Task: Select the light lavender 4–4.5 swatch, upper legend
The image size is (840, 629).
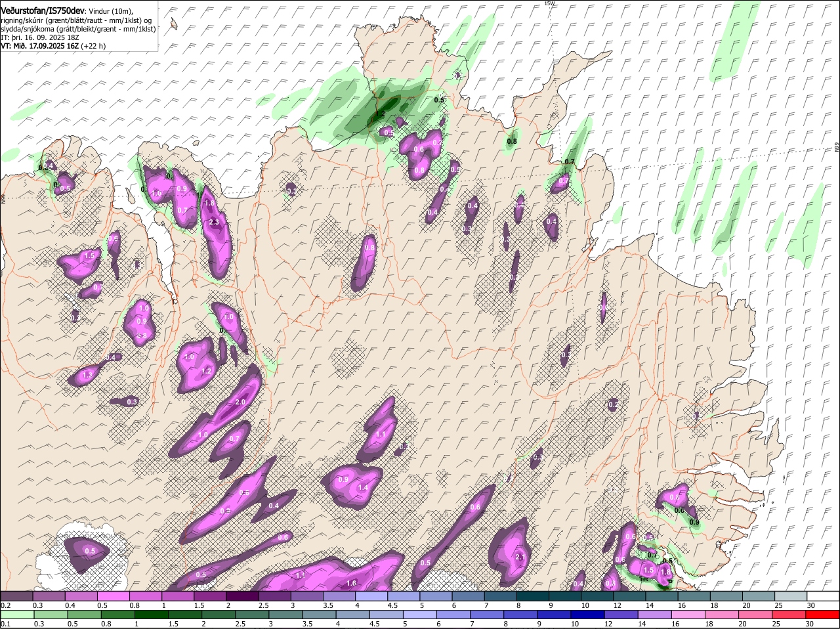Action: pos(372,596)
